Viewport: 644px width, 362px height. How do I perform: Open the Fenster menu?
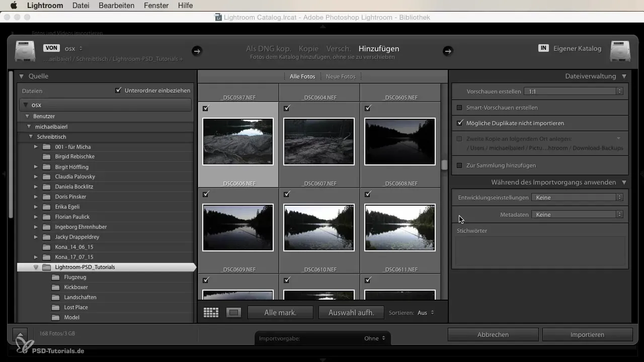click(x=156, y=6)
